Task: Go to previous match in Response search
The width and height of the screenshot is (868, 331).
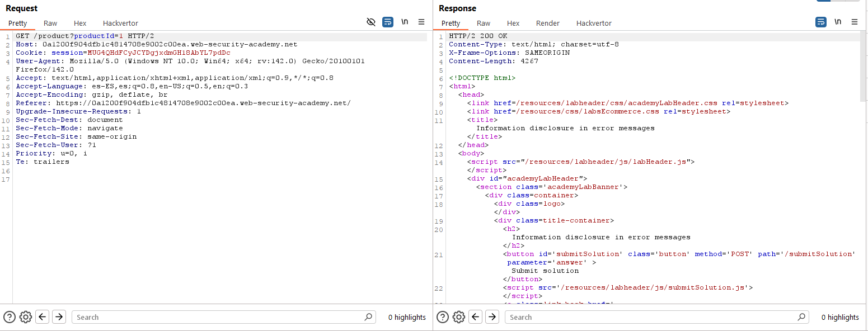Action: coord(476,317)
